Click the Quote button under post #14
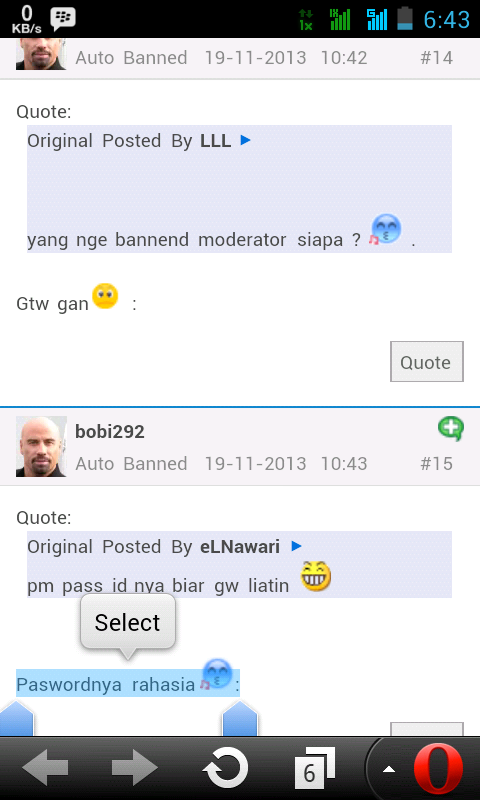 coord(426,362)
